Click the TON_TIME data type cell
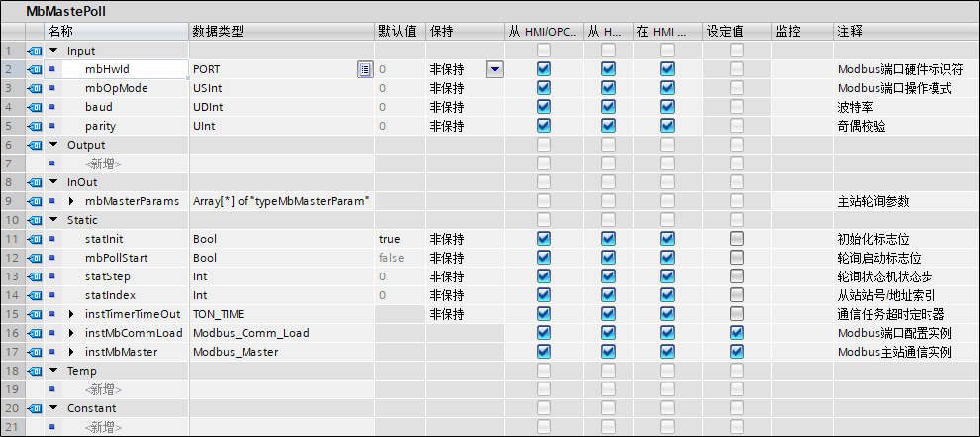This screenshot has width=980, height=437. pyautogui.click(x=282, y=314)
